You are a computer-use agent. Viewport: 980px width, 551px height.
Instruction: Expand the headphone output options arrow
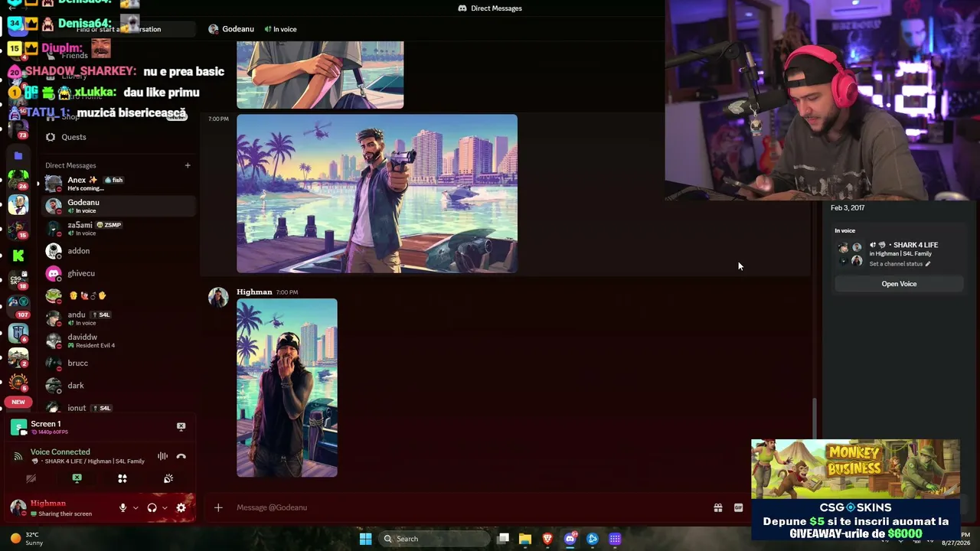(165, 507)
